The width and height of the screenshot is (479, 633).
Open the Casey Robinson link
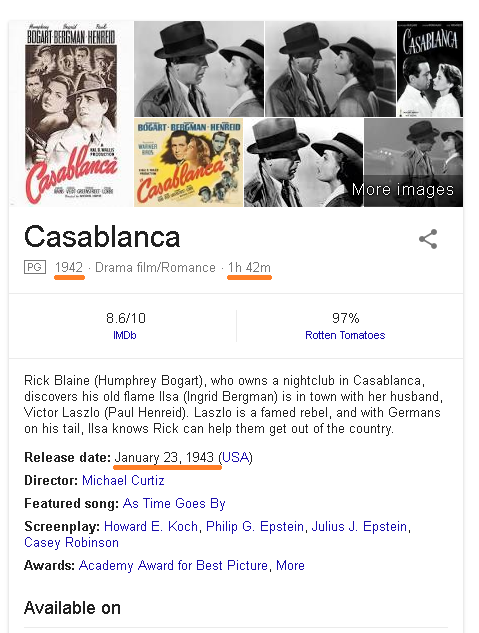[71, 543]
